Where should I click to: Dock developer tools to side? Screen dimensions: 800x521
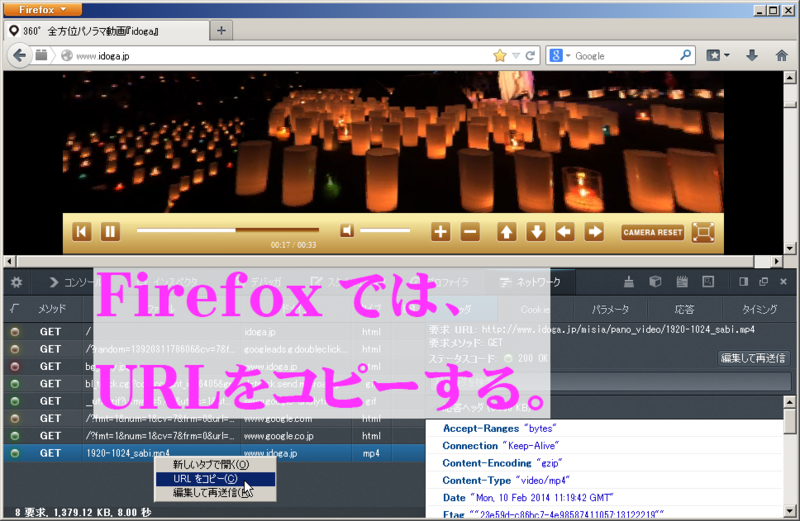(x=743, y=282)
